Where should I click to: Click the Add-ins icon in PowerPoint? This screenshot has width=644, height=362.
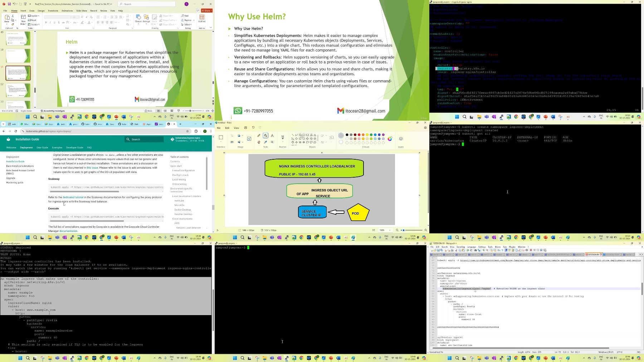(202, 19)
